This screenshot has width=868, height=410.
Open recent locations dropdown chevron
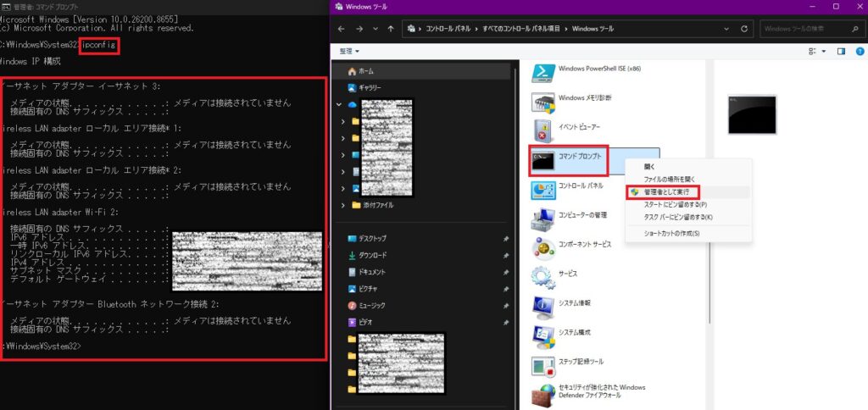tap(376, 29)
